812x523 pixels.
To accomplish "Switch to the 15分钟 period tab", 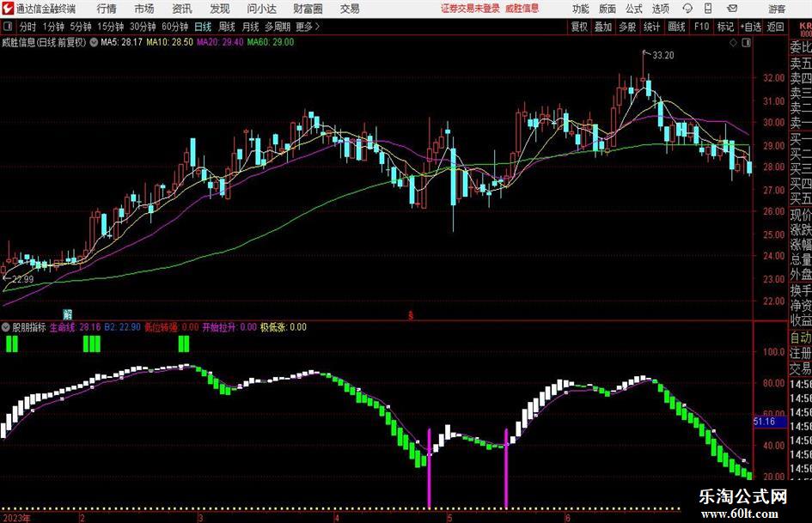I will (x=111, y=27).
